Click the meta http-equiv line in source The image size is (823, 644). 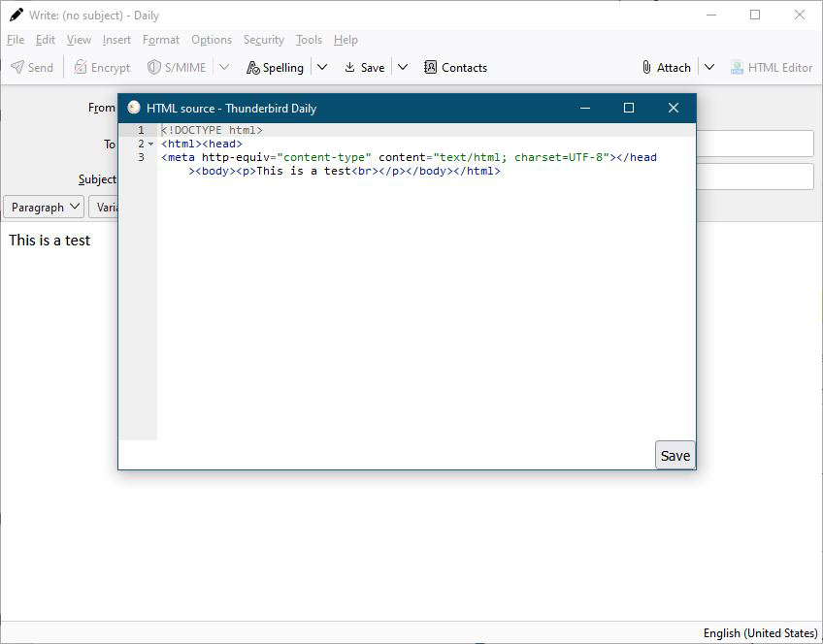(409, 157)
